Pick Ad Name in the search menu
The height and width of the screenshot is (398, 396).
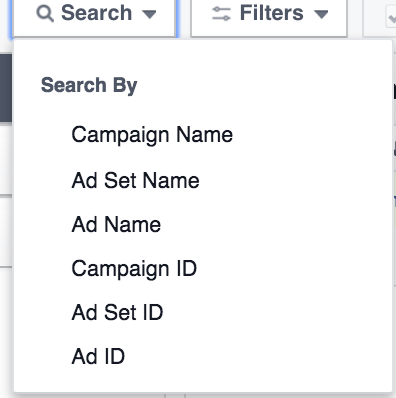click(x=116, y=224)
